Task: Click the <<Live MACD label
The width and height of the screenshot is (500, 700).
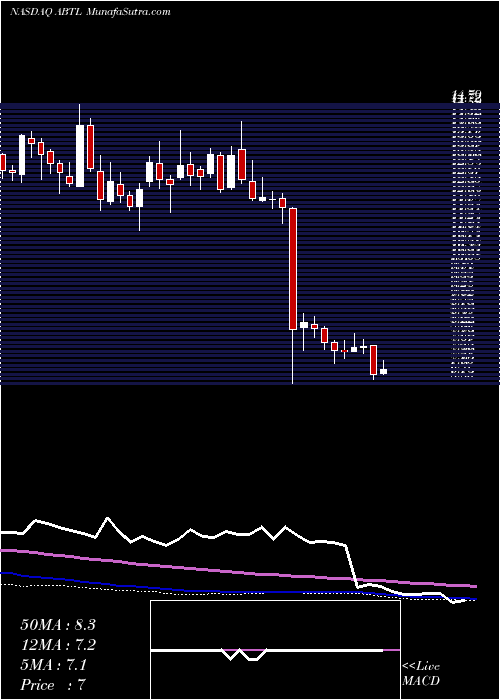Action: coord(421,674)
